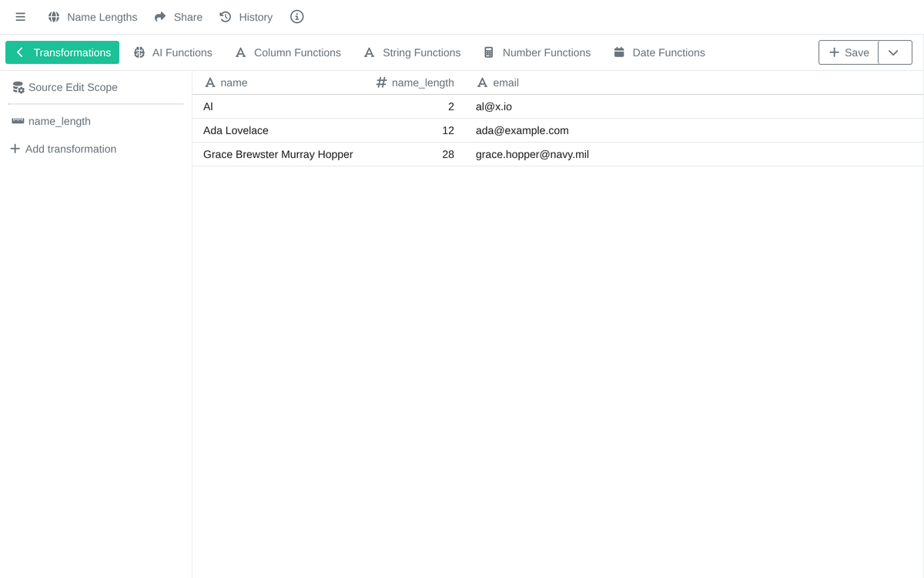Click the ruler icon beside name_length
Image resolution: width=924 pixels, height=578 pixels.
pyautogui.click(x=18, y=121)
